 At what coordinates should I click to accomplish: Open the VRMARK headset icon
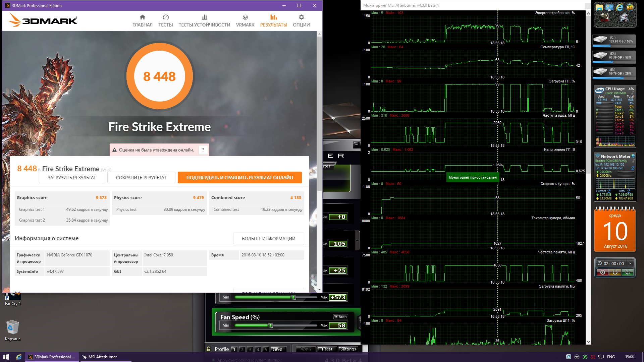(245, 17)
